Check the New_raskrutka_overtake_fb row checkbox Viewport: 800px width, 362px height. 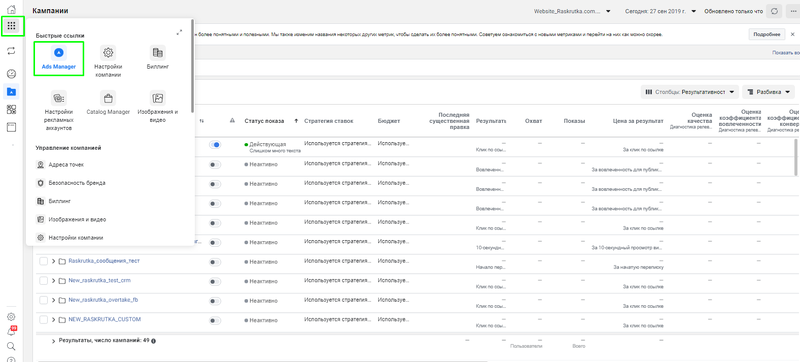pos(43,300)
